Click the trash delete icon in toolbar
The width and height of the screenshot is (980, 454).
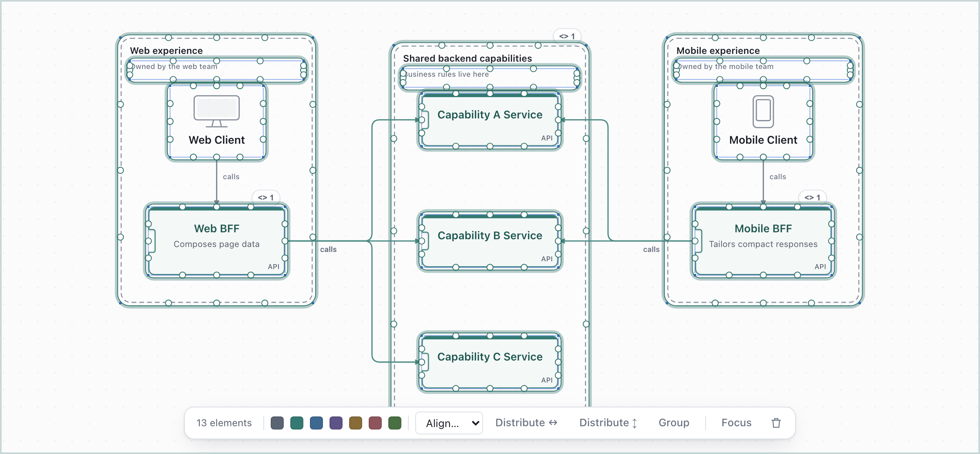point(776,423)
